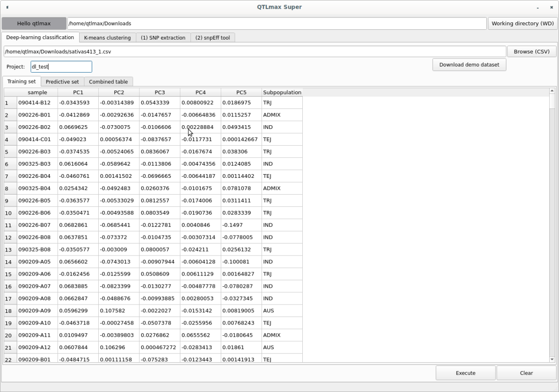Open the Working directory (WD) chooser
The width and height of the screenshot is (559, 392).
coord(522,23)
